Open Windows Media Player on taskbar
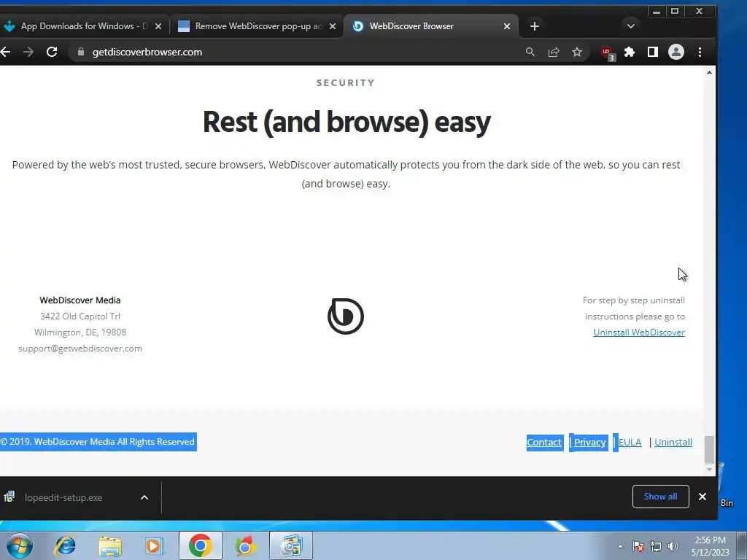This screenshot has width=747, height=560. [155, 545]
